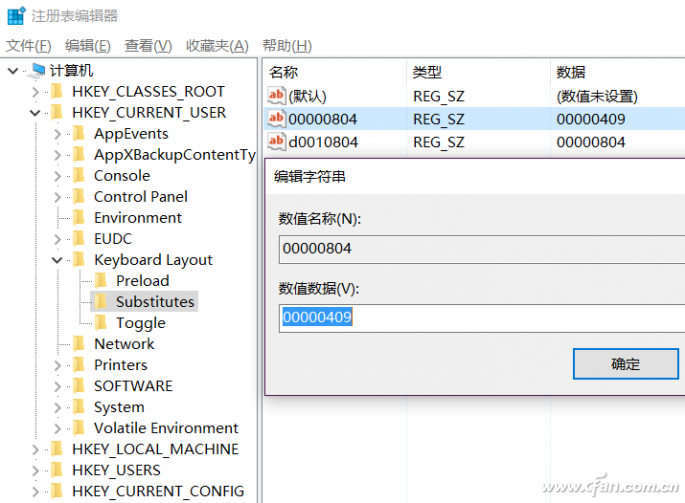This screenshot has width=685, height=503.
Task: Click the string icon of d0010804 value
Action: 276,141
